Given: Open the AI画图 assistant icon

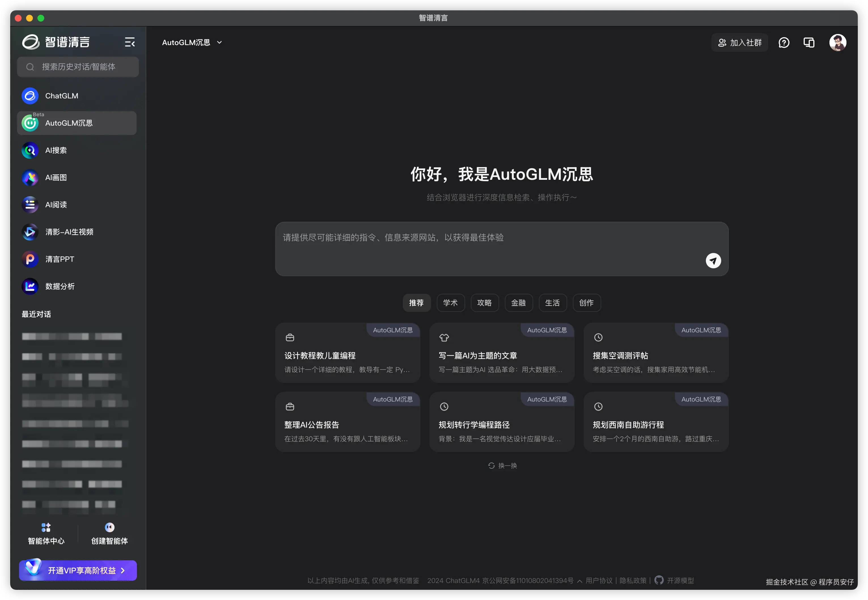Looking at the screenshot, I should pos(30,178).
